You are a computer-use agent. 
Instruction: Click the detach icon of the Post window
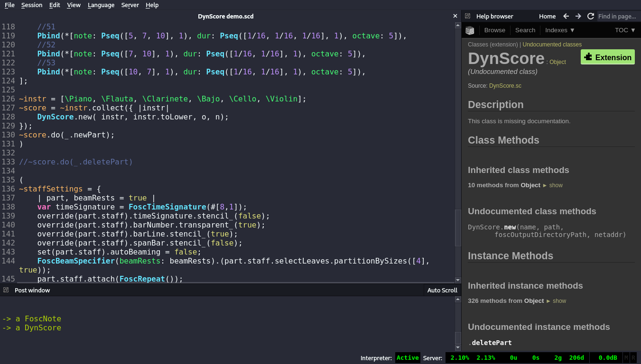(x=6, y=290)
